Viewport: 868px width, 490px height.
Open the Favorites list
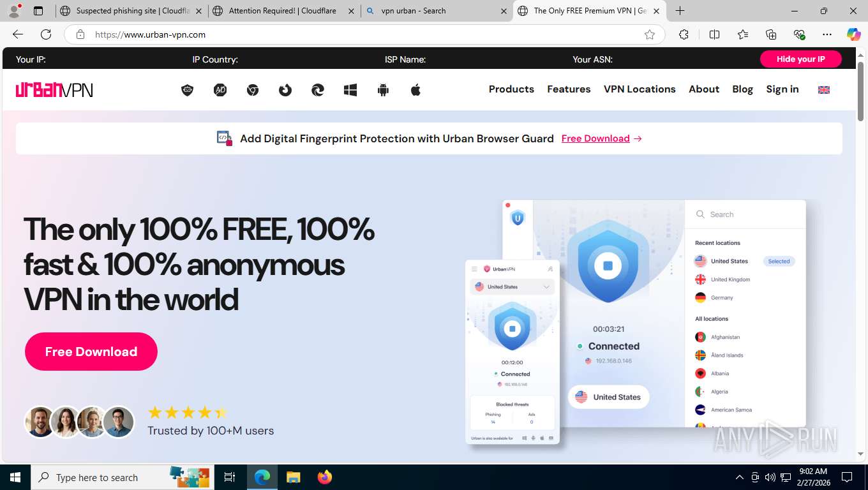743,34
